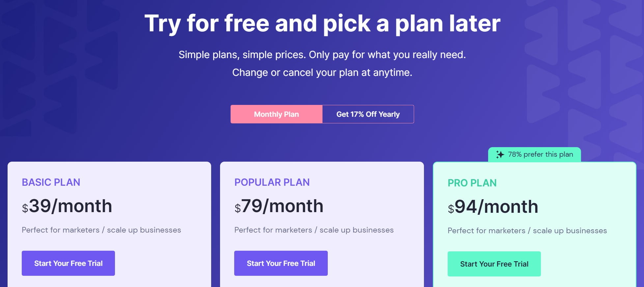Click the sparkle icon on the Pro badge
Screen dimensions: 644x287
pyautogui.click(x=500, y=154)
